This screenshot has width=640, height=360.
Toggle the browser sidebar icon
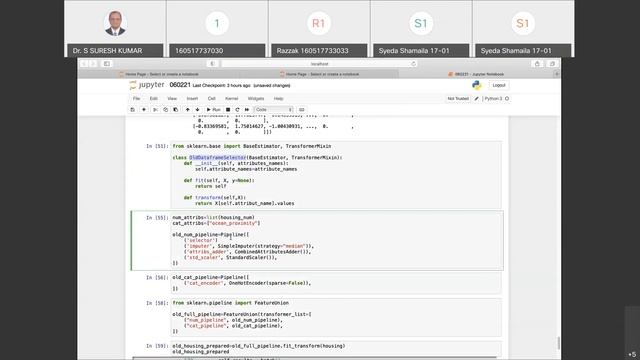(x=107, y=64)
